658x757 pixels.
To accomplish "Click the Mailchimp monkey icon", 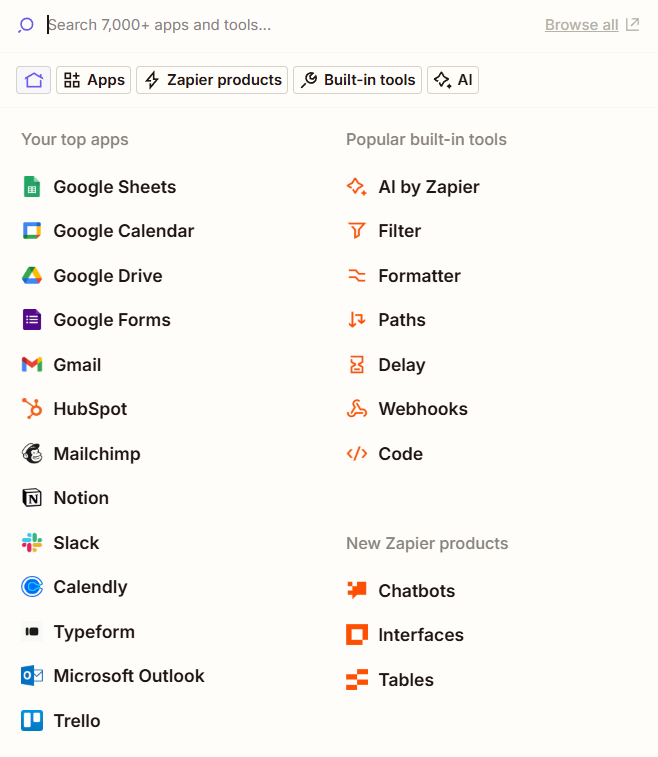I will tap(32, 453).
